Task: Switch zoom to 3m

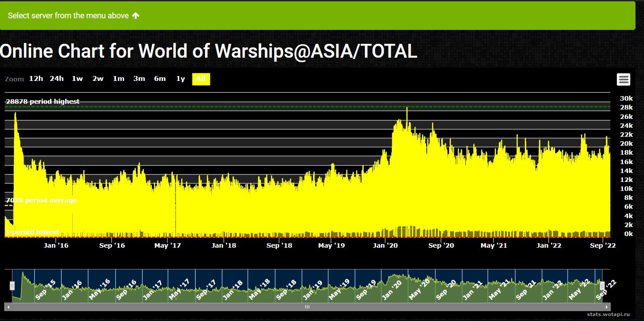Action: click(x=139, y=79)
